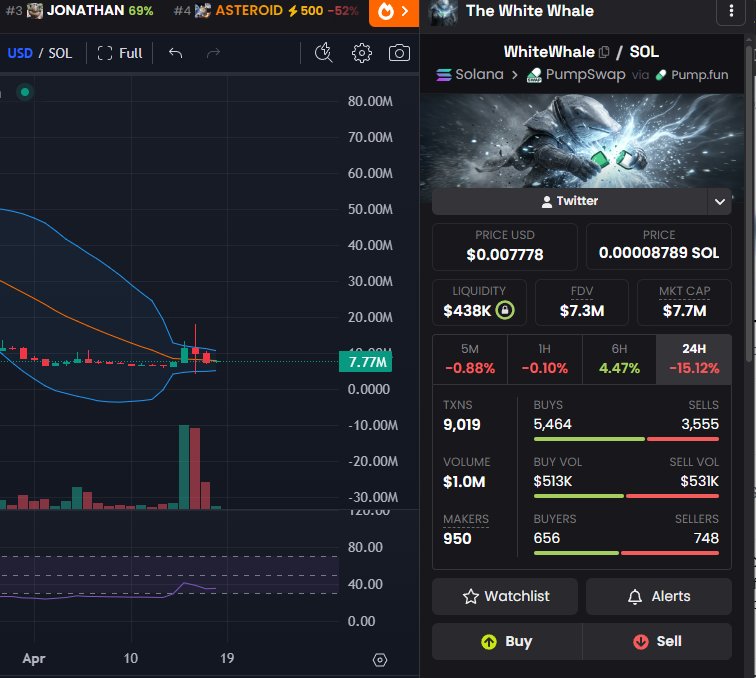
Task: Click The White Whale token avatar
Action: point(442,12)
